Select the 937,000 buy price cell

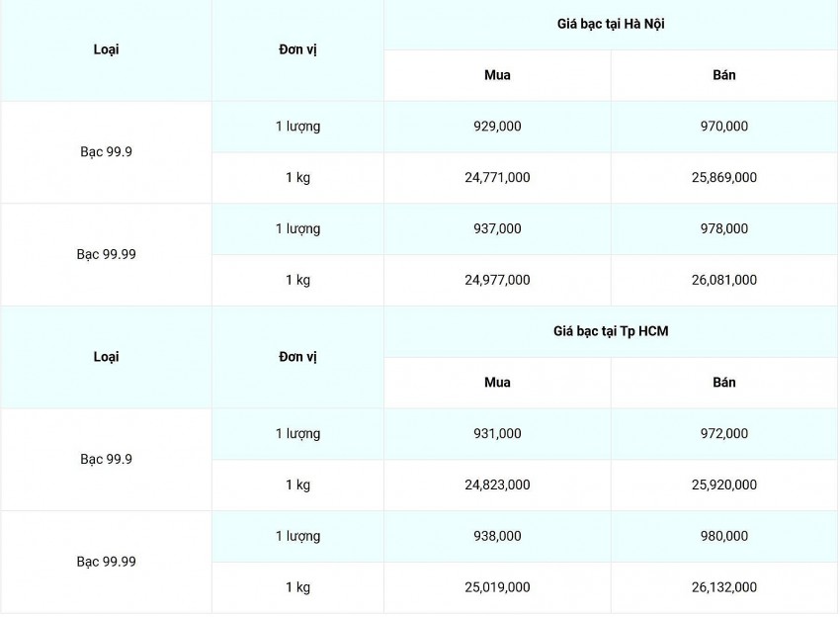(497, 228)
